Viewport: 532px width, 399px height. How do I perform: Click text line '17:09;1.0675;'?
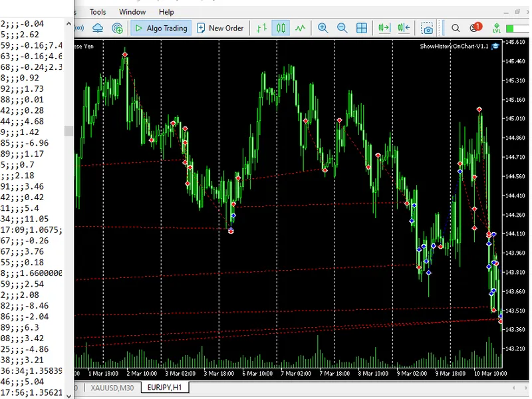pos(31,229)
